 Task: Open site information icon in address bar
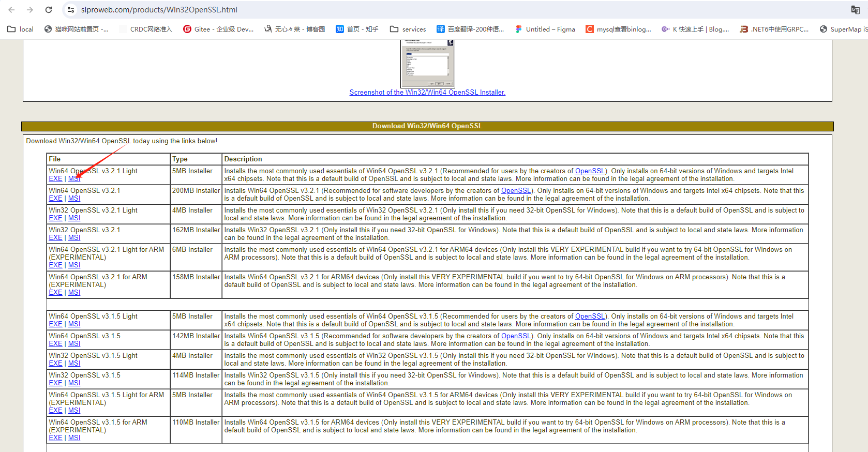point(71,10)
